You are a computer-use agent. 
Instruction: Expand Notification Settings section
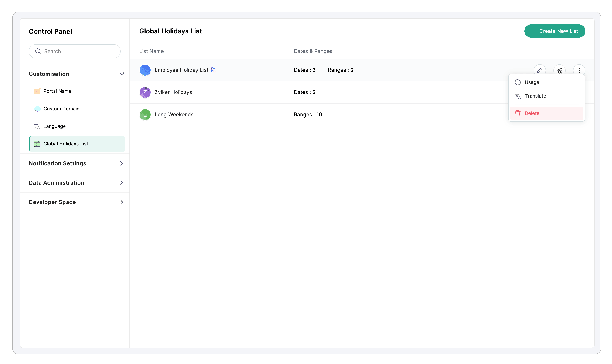coord(121,163)
